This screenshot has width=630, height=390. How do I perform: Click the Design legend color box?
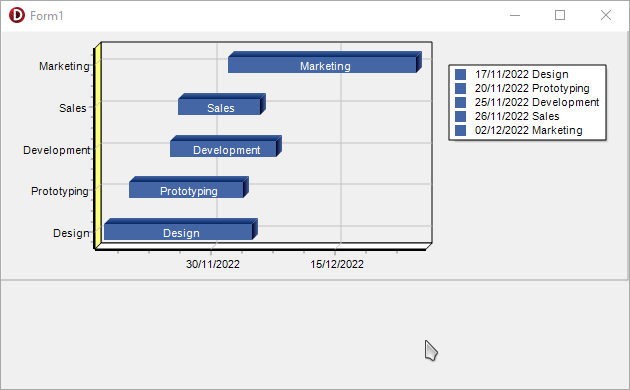pyautogui.click(x=460, y=74)
